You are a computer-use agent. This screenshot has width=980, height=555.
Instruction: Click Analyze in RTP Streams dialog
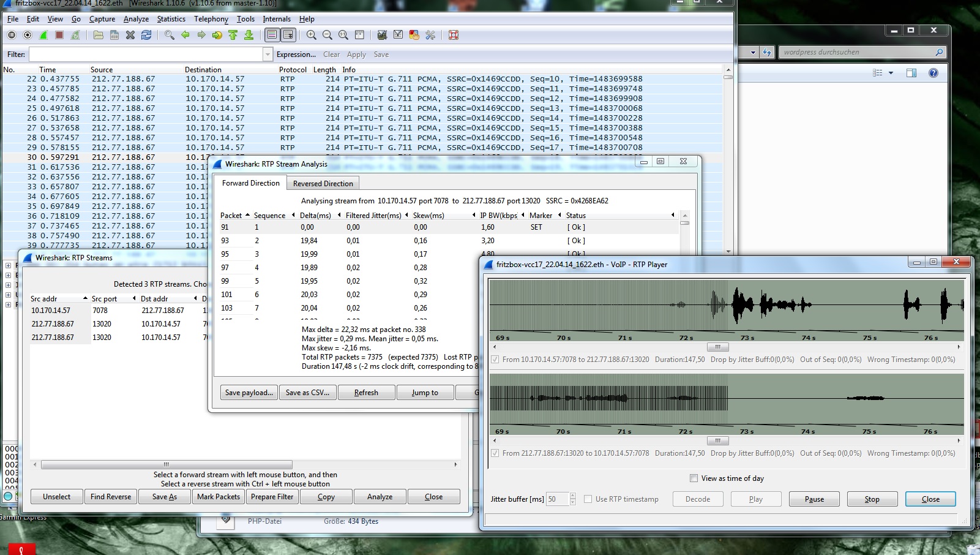click(x=380, y=497)
